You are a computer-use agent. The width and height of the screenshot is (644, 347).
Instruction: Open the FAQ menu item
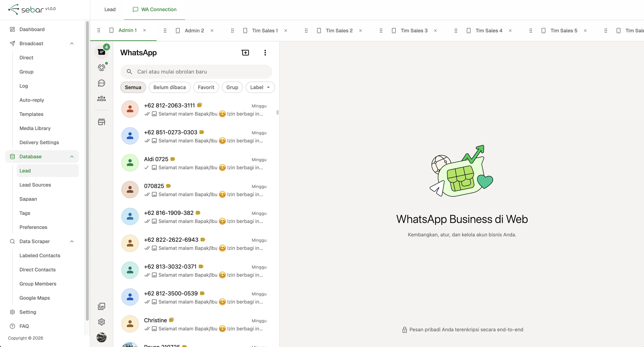(x=24, y=326)
